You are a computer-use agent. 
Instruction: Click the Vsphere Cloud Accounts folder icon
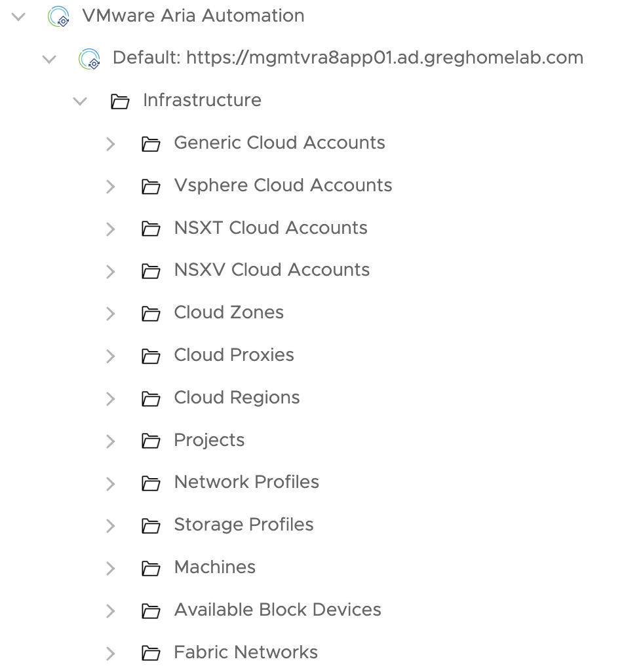tap(151, 187)
